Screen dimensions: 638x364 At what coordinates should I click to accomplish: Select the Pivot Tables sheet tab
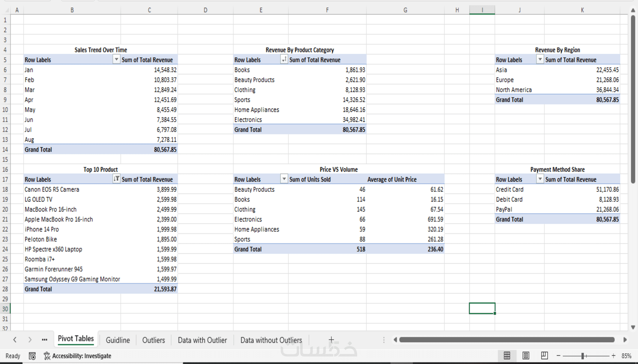[x=76, y=339]
